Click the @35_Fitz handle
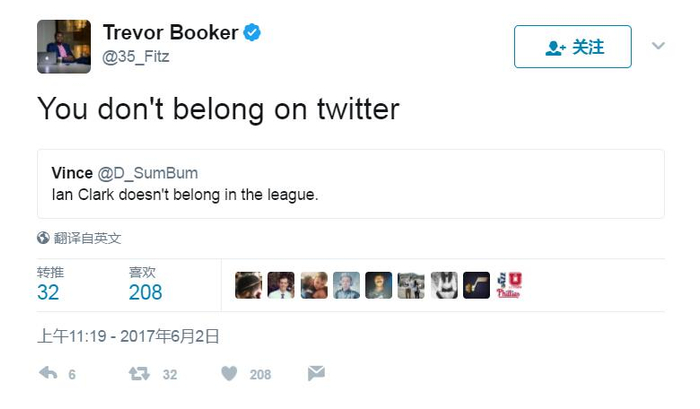Viewport: 700px width, 409px height. pos(136,57)
